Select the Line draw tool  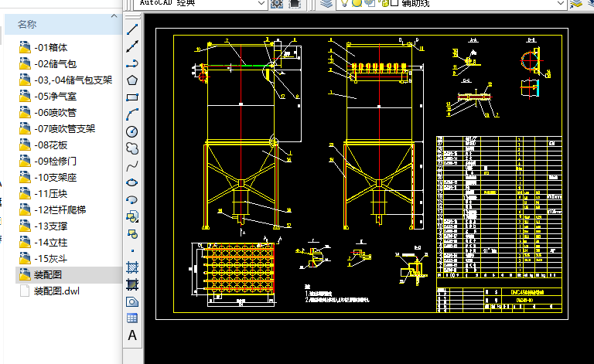132,29
